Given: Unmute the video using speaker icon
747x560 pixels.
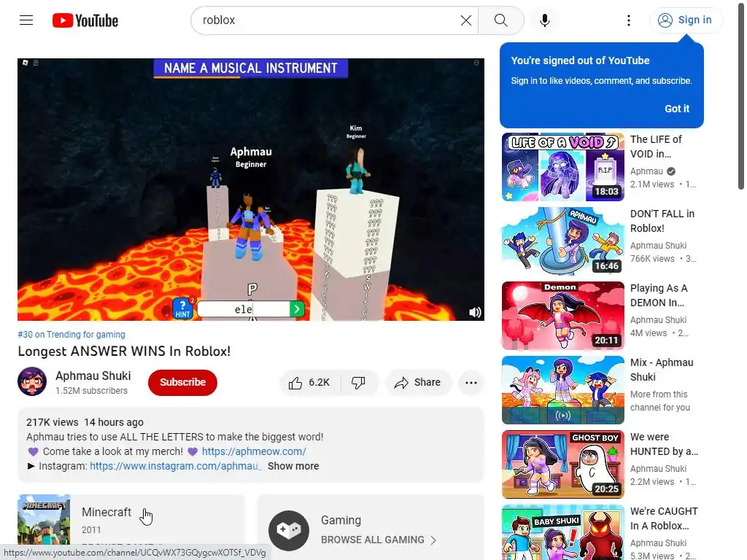Looking at the screenshot, I should pos(475,312).
